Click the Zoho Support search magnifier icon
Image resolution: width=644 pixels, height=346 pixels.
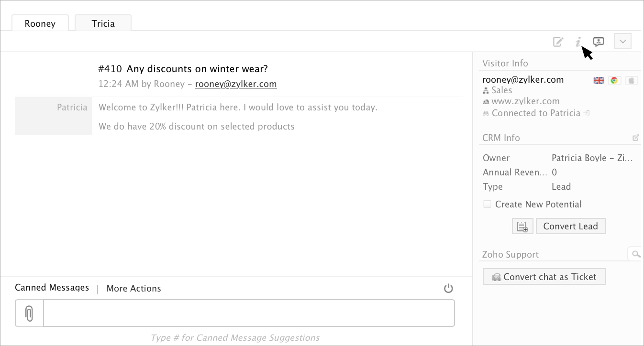[x=635, y=254]
